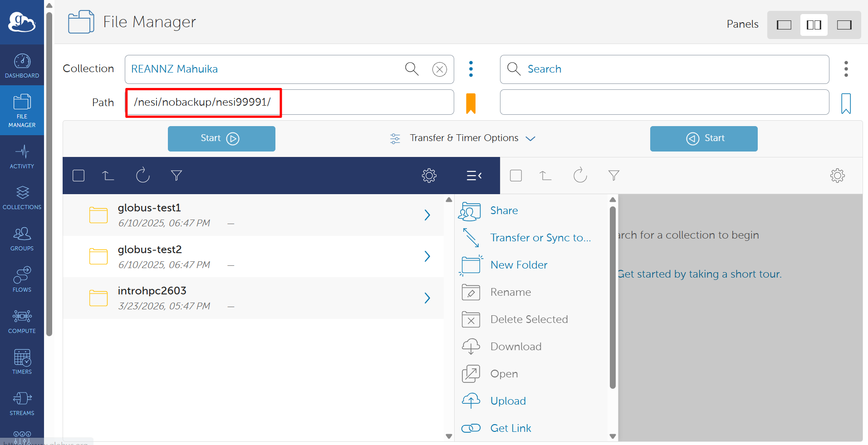Open right collection three-dot options menu
Screen dimensions: 868x445
[x=846, y=69]
